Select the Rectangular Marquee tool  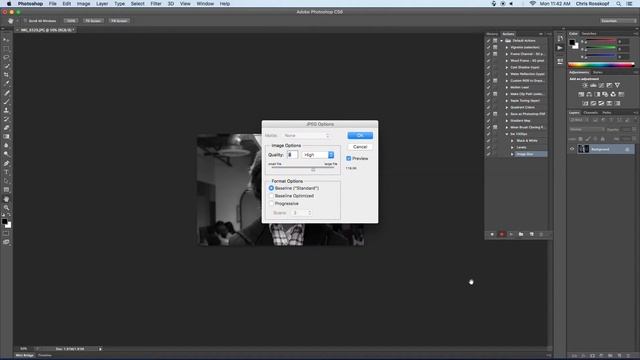(x=6, y=49)
